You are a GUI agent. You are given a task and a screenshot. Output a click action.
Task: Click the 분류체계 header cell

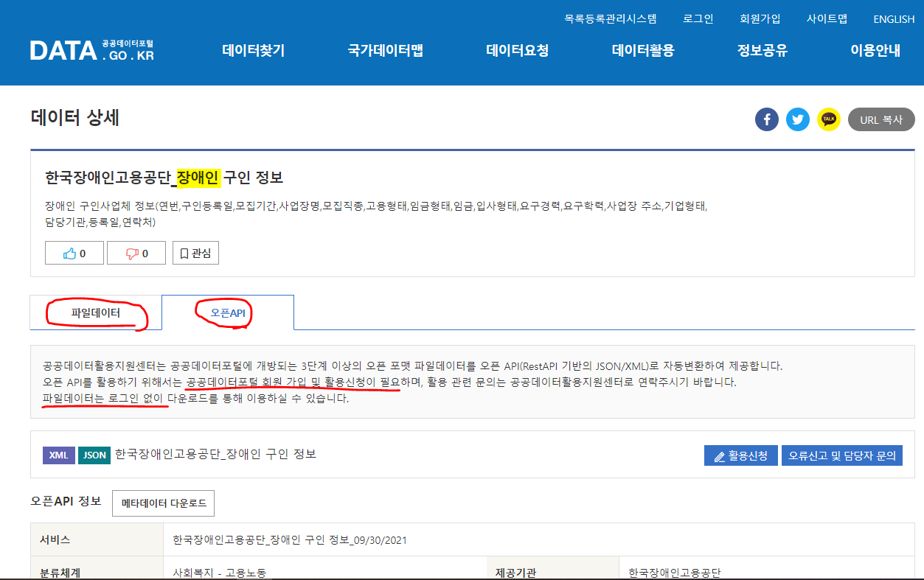tap(97, 568)
